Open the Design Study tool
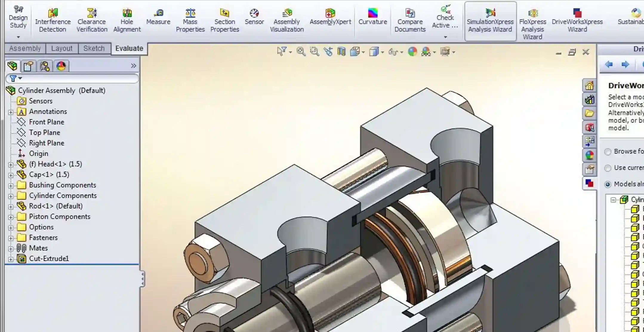 [18, 17]
